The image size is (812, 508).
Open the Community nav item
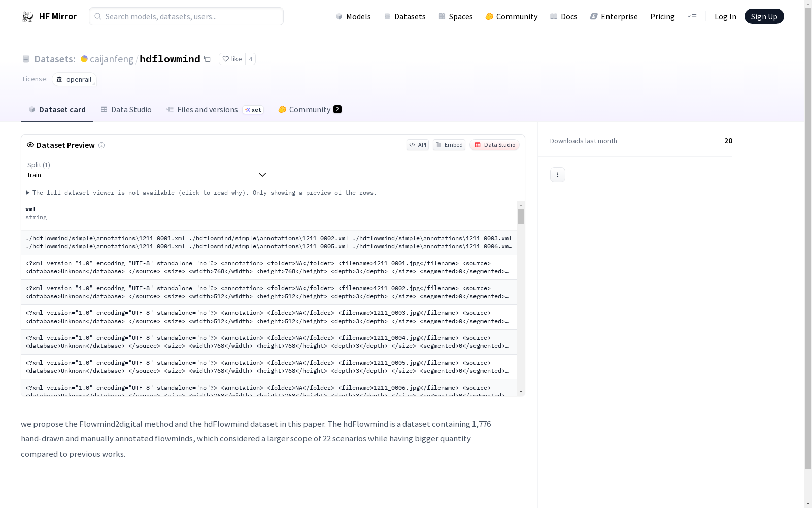point(512,16)
